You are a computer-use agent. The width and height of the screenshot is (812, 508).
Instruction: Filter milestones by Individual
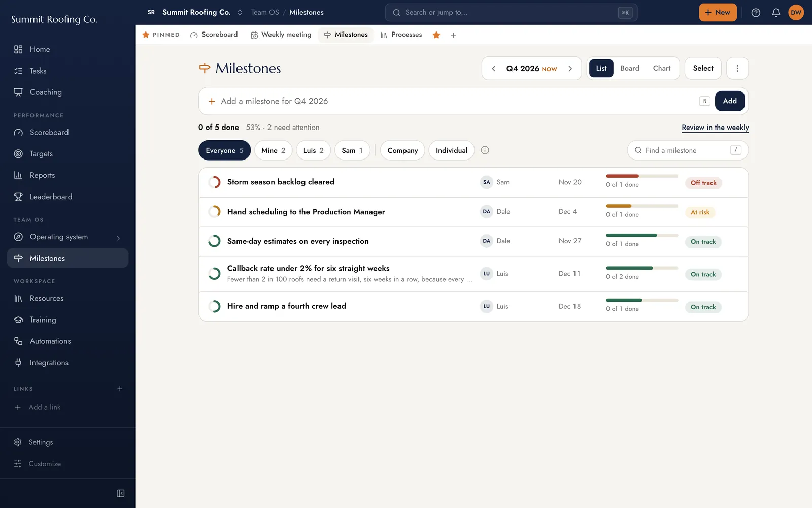click(452, 150)
